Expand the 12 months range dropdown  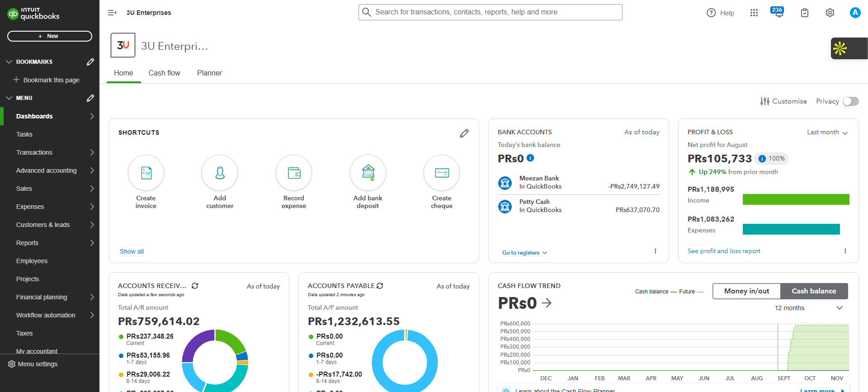pyautogui.click(x=808, y=308)
